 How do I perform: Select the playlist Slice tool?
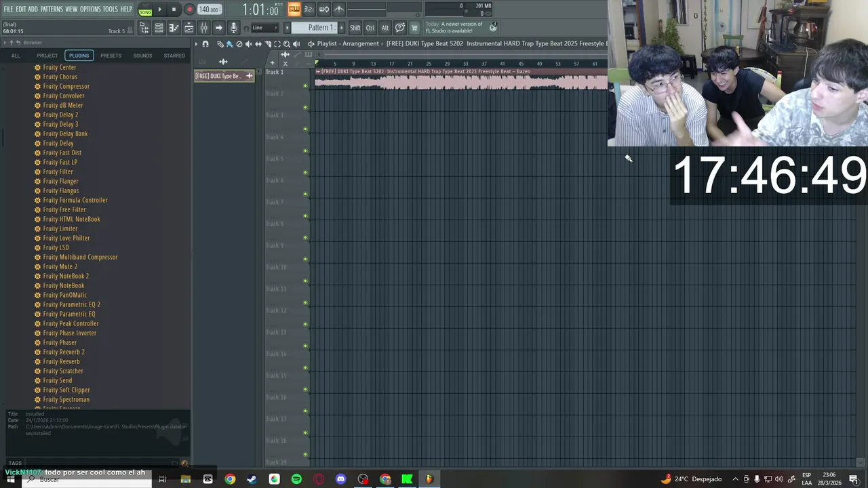click(267, 44)
